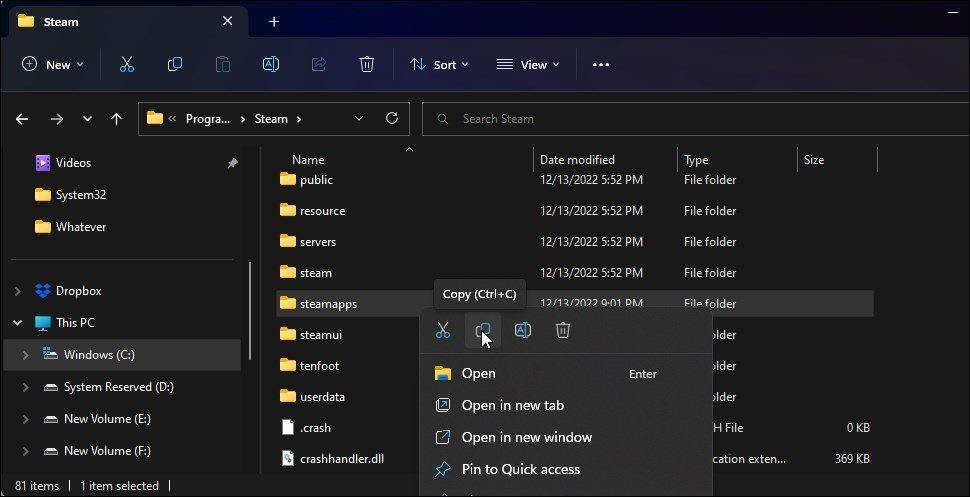Open recent locations dropdown chevron
The image size is (970, 497).
[88, 119]
